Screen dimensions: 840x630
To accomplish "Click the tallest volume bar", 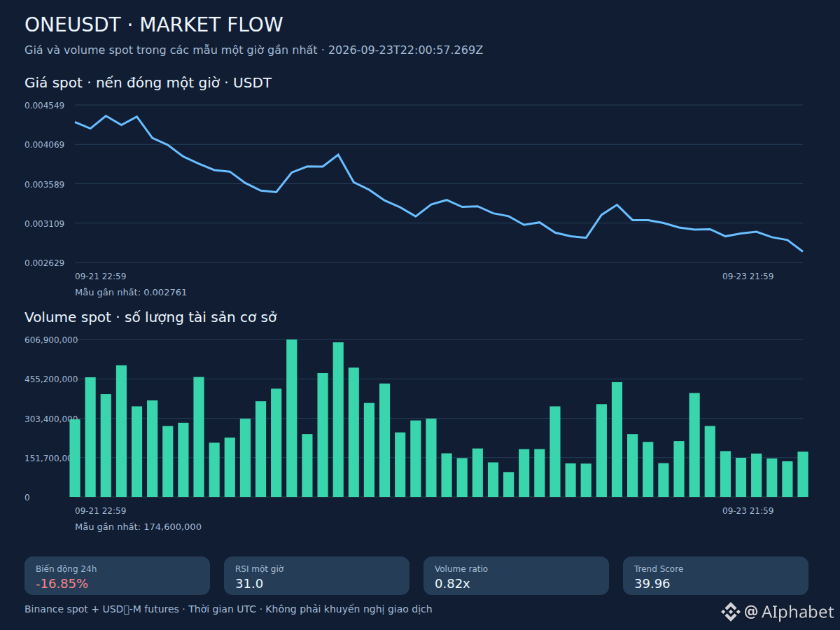I will 292,418.
